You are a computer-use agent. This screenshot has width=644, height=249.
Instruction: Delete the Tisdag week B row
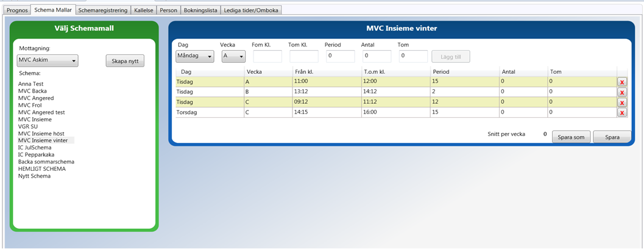622,92
